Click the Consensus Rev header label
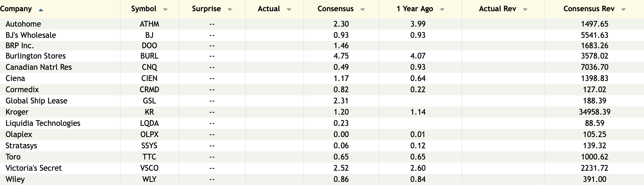This screenshot has height=185, width=644. point(589,9)
